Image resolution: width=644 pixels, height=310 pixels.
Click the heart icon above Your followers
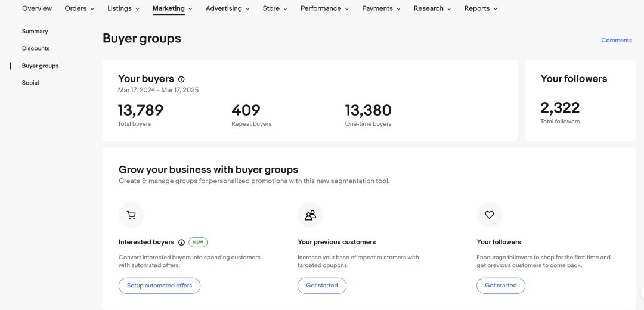pyautogui.click(x=489, y=215)
